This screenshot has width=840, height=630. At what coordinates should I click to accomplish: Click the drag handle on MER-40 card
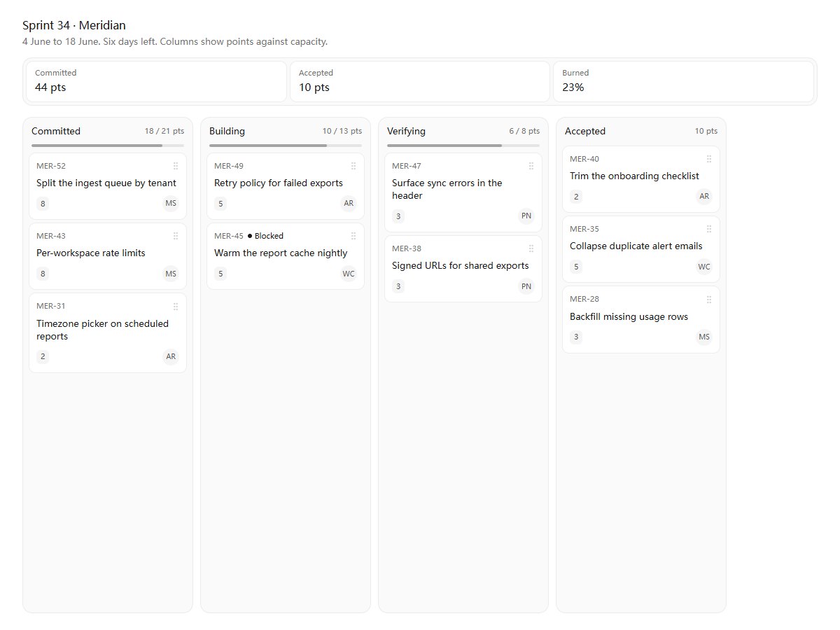coord(709,159)
